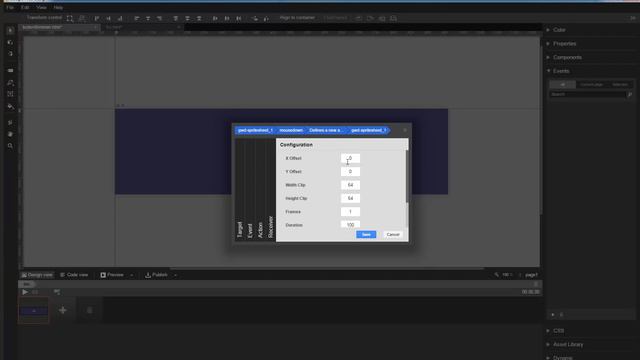
Task: Select first keyframe thumbnail in timeline
Action: tap(33, 311)
